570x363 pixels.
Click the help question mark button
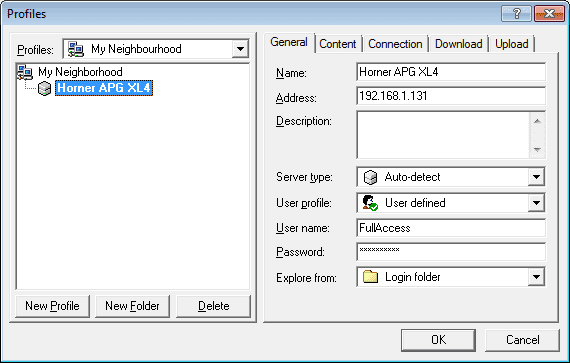tap(516, 14)
